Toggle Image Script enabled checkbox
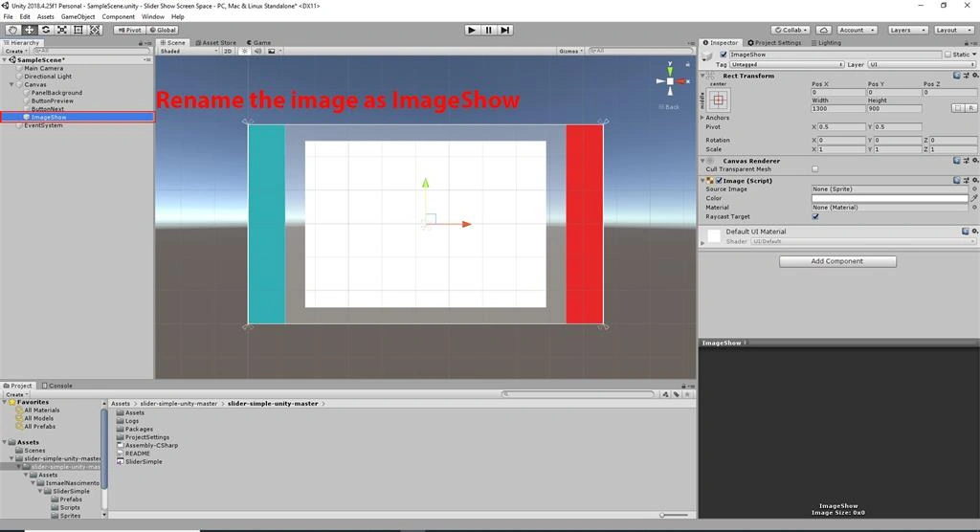Screen dimensions: 980x532 720,181
